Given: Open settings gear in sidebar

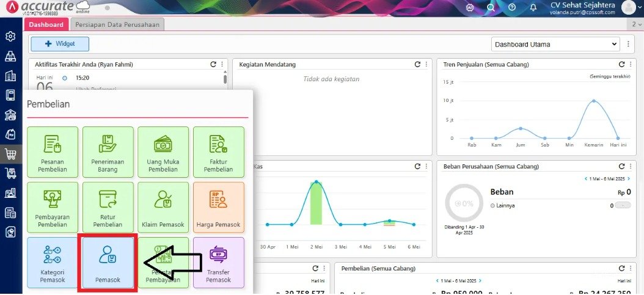Looking at the screenshot, I should tap(10, 37).
